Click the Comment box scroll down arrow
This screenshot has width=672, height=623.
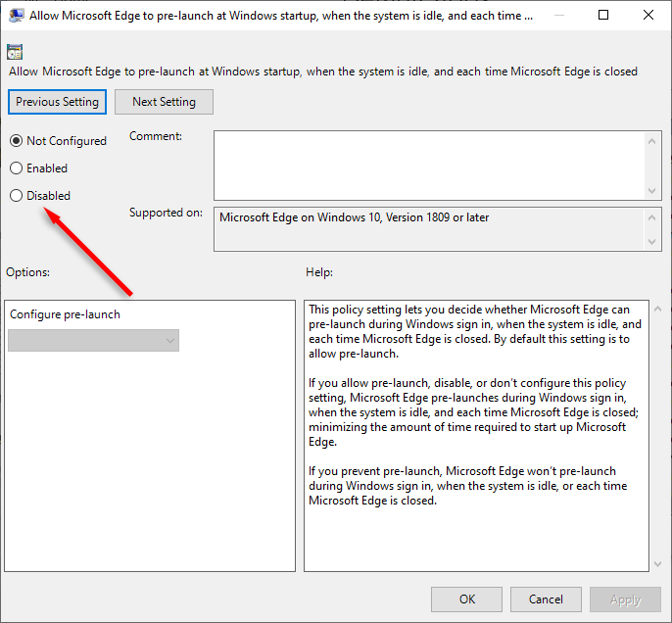(652, 191)
